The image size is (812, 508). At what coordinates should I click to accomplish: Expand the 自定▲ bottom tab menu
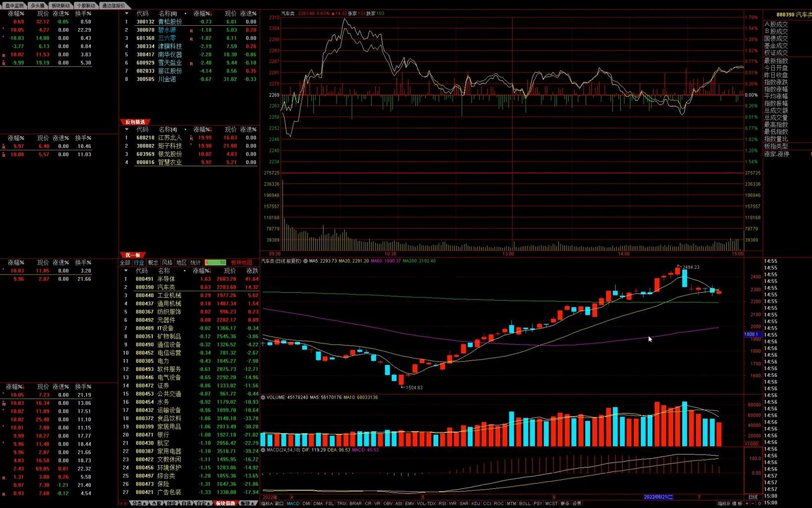coord(203,503)
